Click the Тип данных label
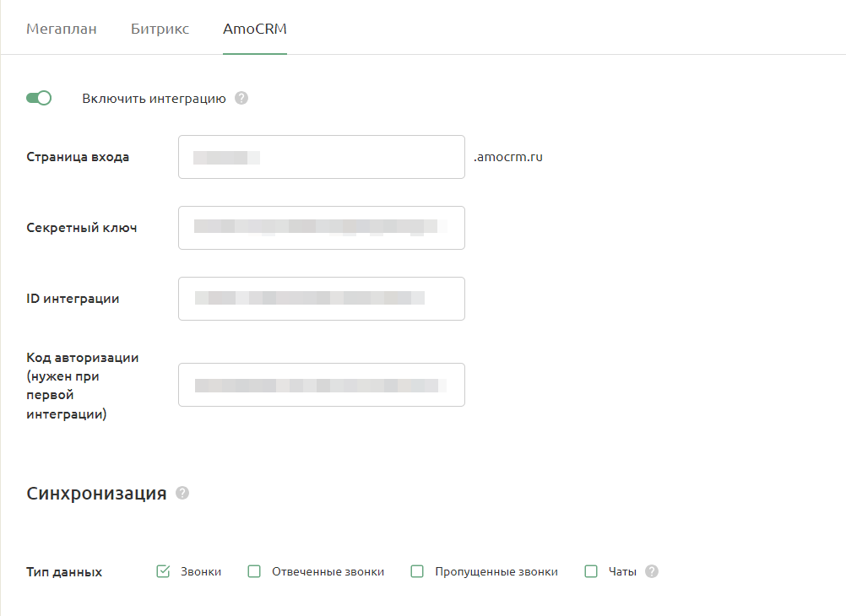Viewport: 846px width, 616px height. click(x=64, y=572)
